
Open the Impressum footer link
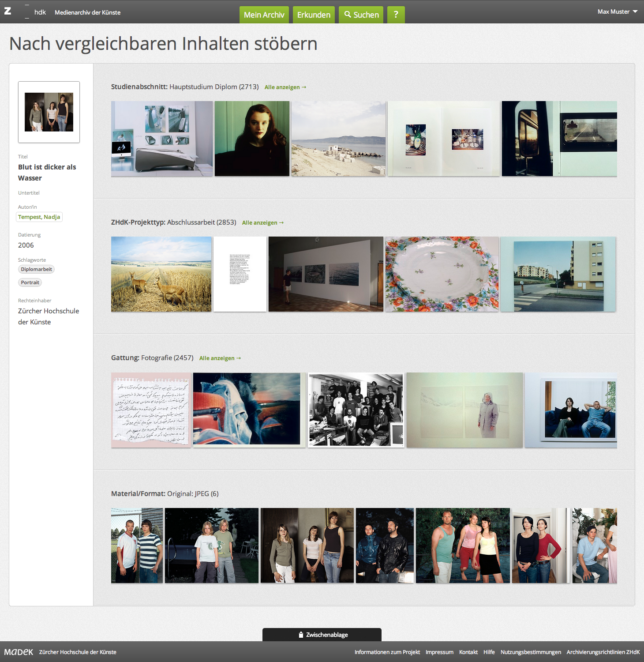[x=439, y=652]
